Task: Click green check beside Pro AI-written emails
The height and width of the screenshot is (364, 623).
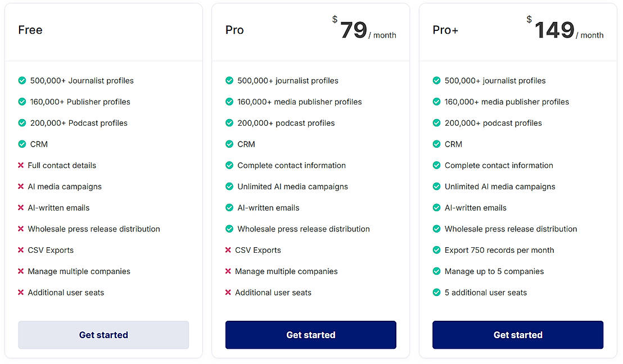Action: 229,208
